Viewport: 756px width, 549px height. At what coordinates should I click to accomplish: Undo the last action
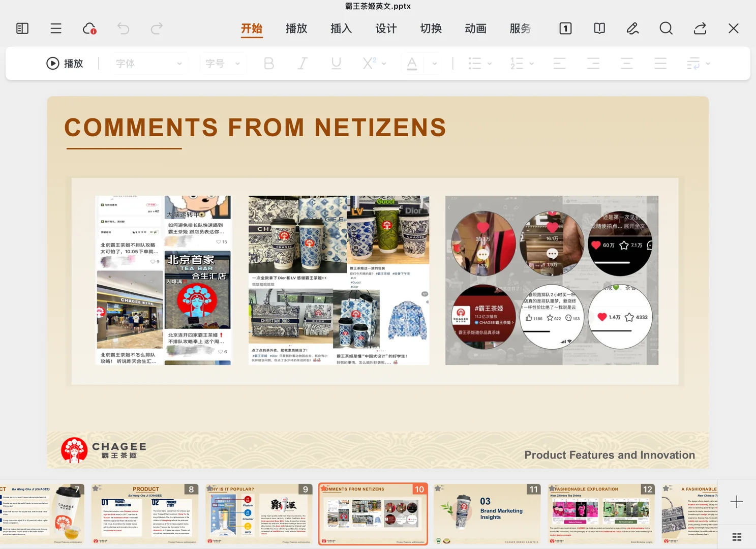click(x=123, y=28)
